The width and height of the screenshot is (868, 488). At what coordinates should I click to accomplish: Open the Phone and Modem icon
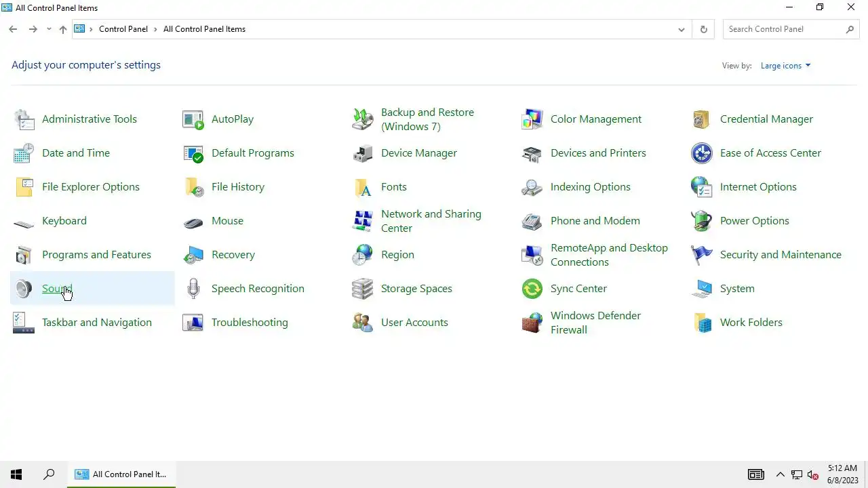[x=532, y=221]
